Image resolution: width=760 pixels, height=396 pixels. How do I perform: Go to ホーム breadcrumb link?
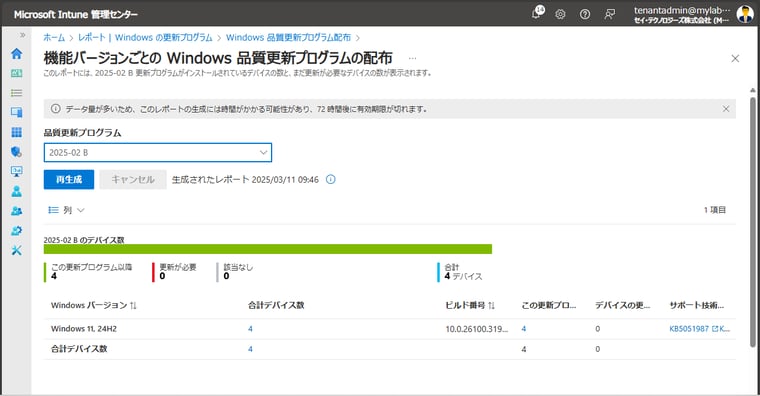point(54,37)
